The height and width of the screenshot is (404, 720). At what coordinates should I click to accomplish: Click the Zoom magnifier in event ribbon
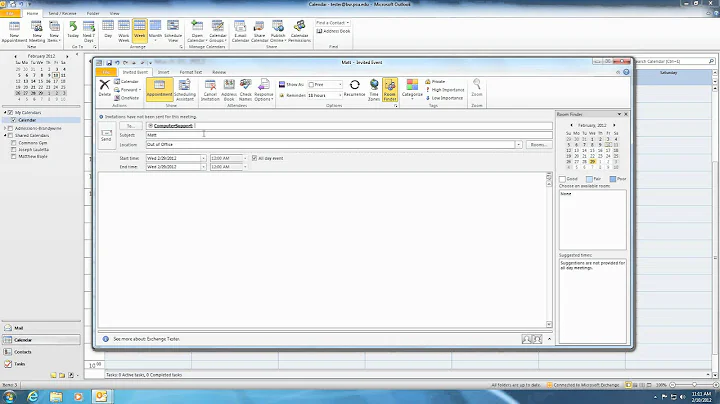coord(477,87)
